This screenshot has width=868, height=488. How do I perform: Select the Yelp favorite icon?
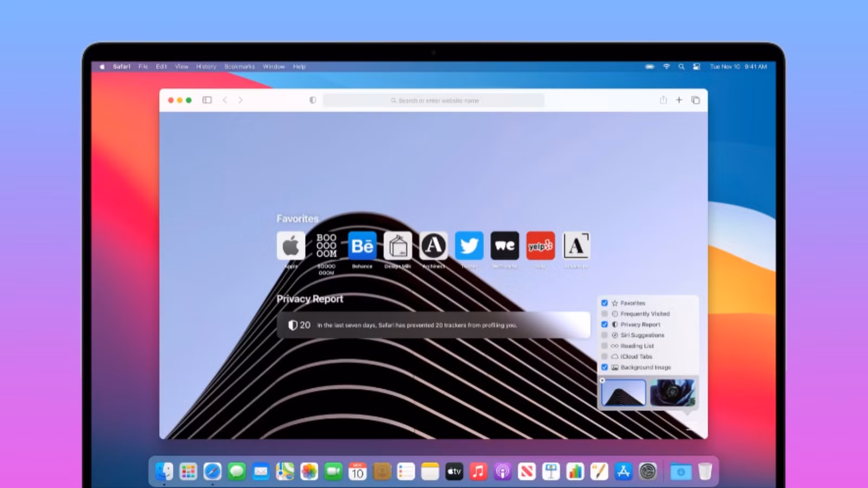pos(540,246)
